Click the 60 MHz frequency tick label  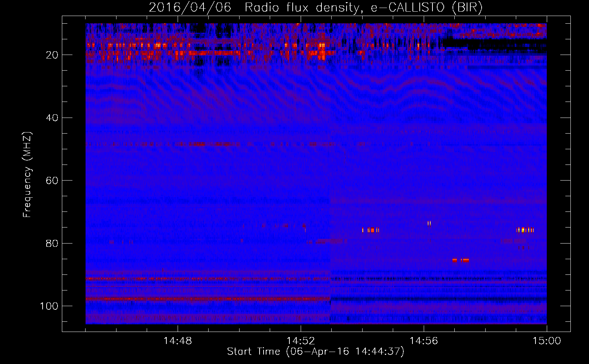pyautogui.click(x=52, y=181)
